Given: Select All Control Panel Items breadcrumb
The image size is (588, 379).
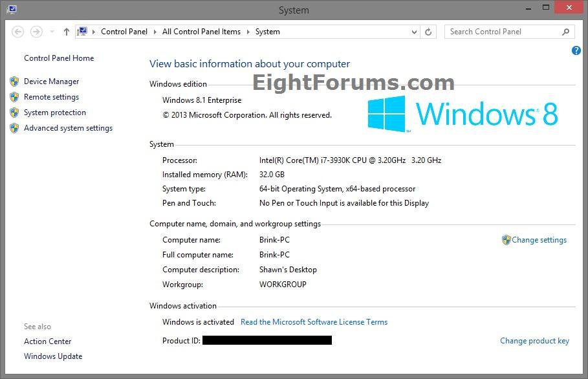Looking at the screenshot, I should click(201, 32).
